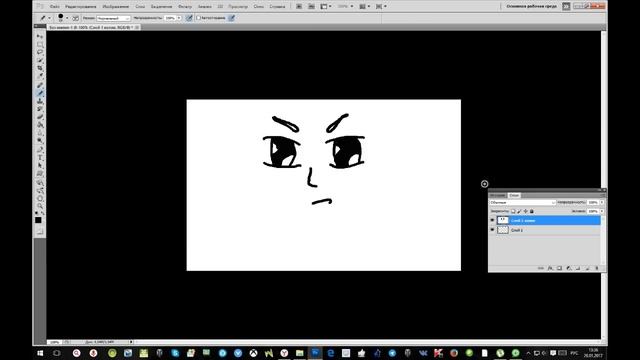Select the Pen tool
This screenshot has width=640, height=360.
point(40,150)
